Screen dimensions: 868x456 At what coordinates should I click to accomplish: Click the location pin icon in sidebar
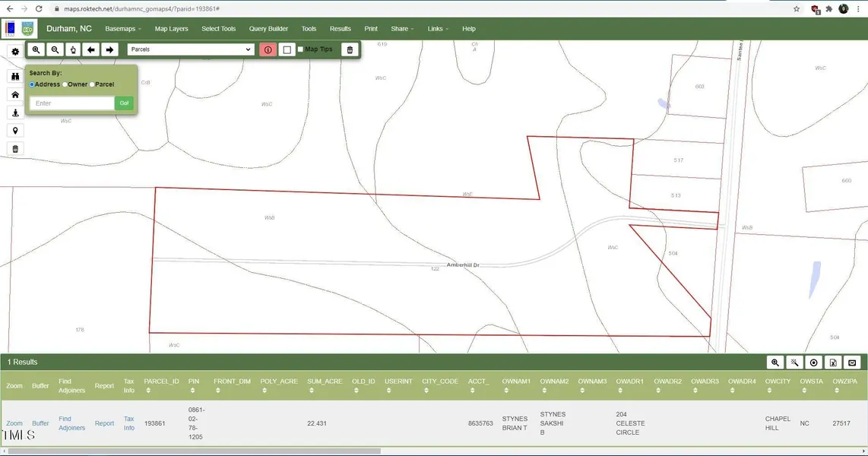click(15, 131)
